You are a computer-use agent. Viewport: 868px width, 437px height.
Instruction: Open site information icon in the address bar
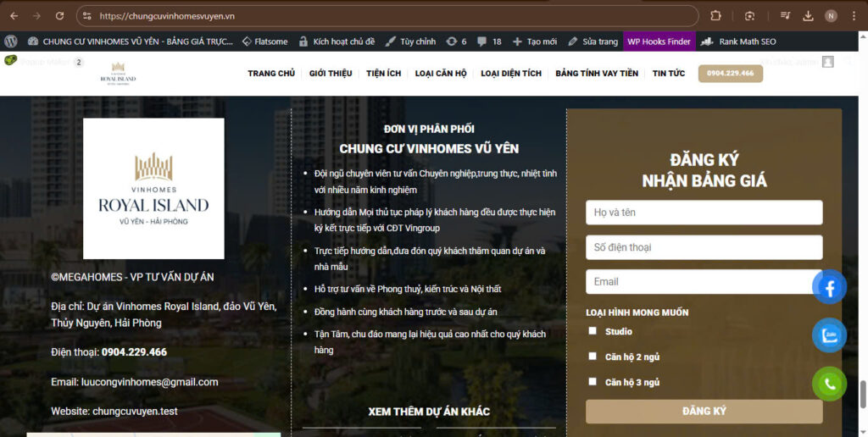(87, 16)
